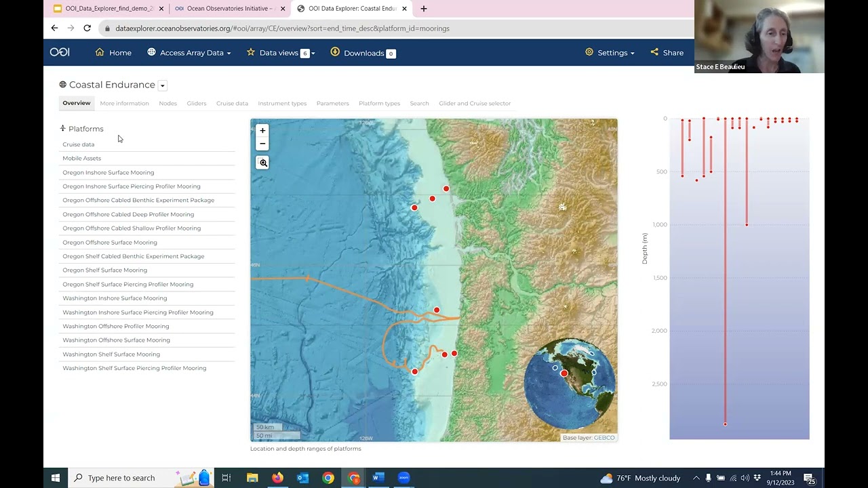Screen dimensions: 868x488
Task: Click the Home house icon
Action: click(x=100, y=52)
